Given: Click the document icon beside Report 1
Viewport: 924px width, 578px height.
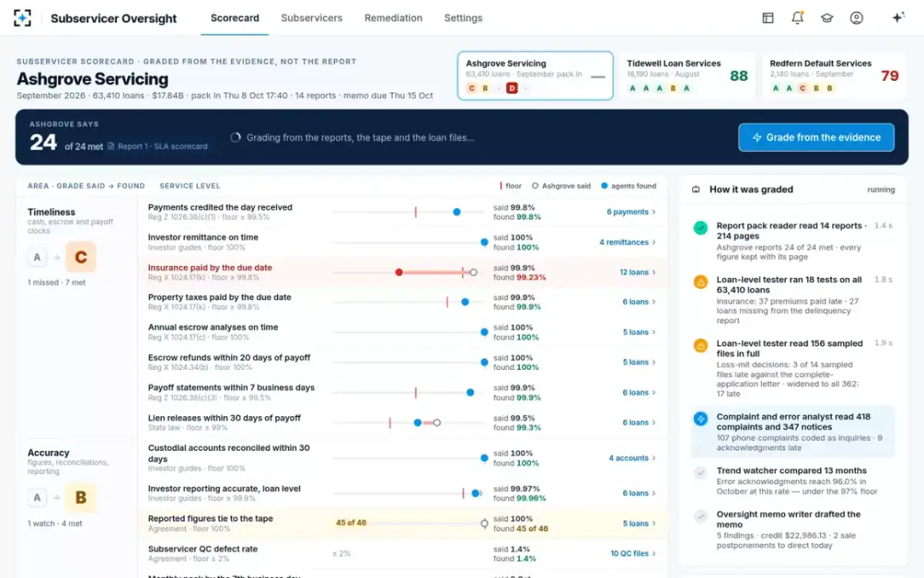Looking at the screenshot, I should pos(111,146).
